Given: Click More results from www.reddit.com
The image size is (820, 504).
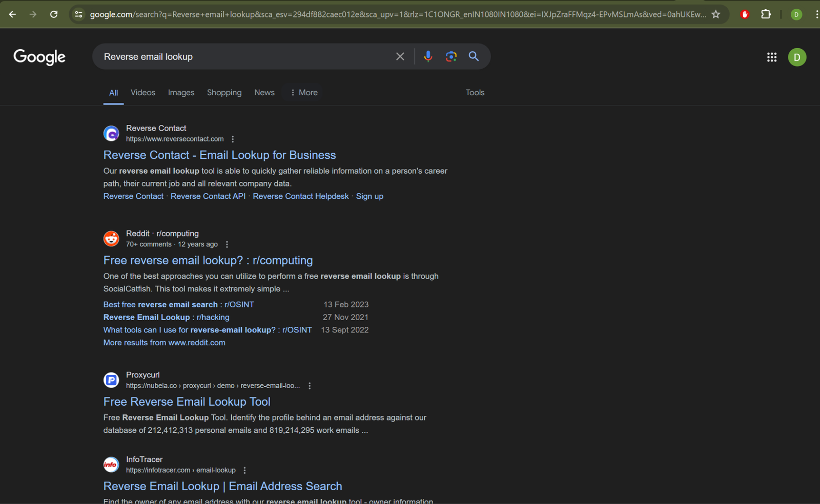Looking at the screenshot, I should [164, 342].
